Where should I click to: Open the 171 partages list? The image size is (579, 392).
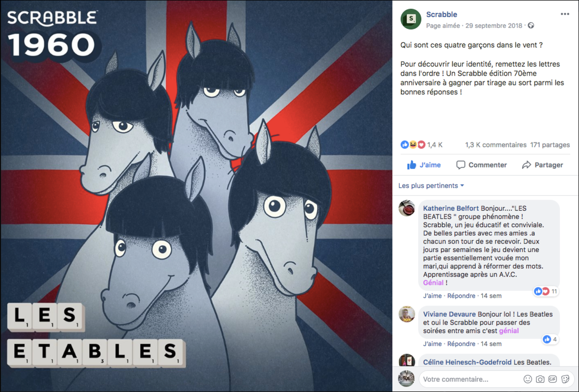point(550,145)
